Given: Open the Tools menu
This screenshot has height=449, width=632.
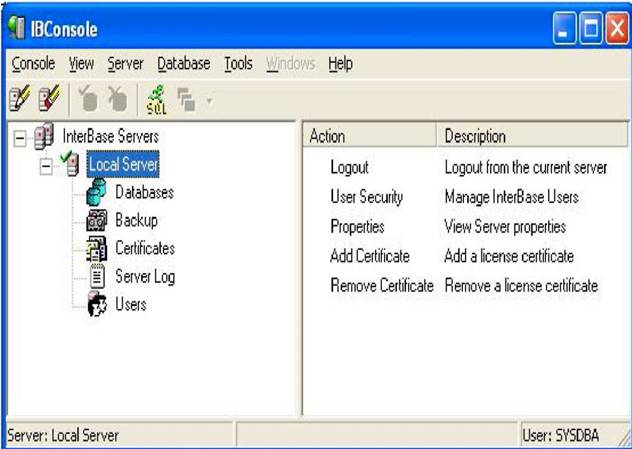Looking at the screenshot, I should [238, 64].
